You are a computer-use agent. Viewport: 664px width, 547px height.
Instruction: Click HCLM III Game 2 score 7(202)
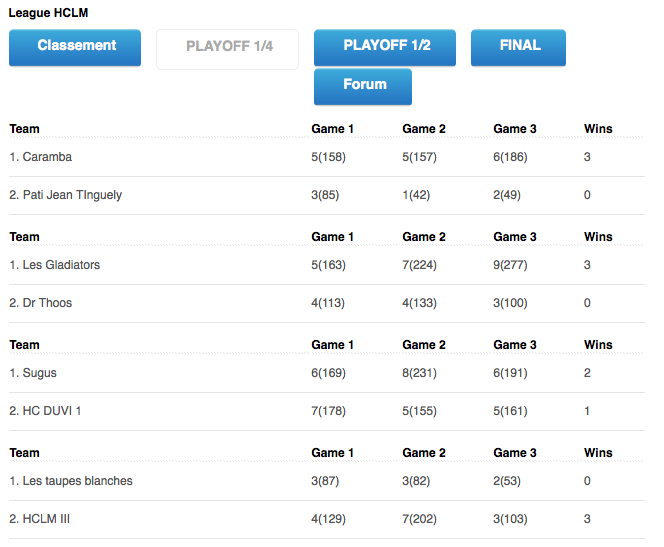[x=419, y=519]
